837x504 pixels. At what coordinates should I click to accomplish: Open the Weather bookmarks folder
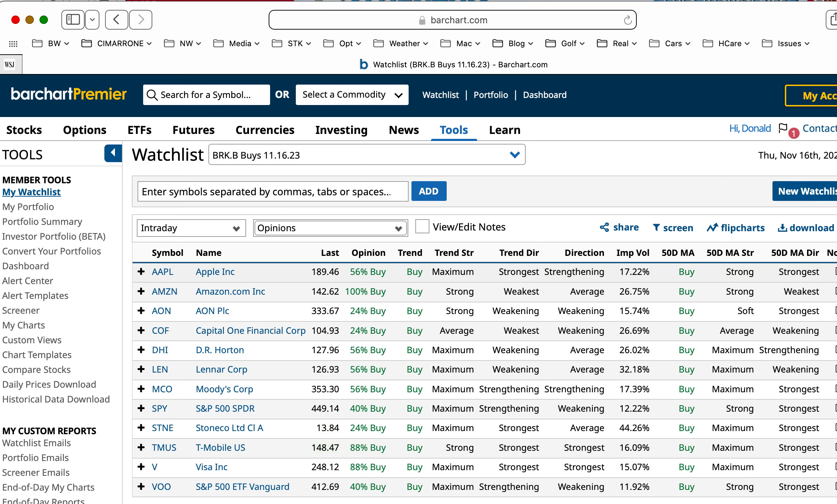[401, 43]
